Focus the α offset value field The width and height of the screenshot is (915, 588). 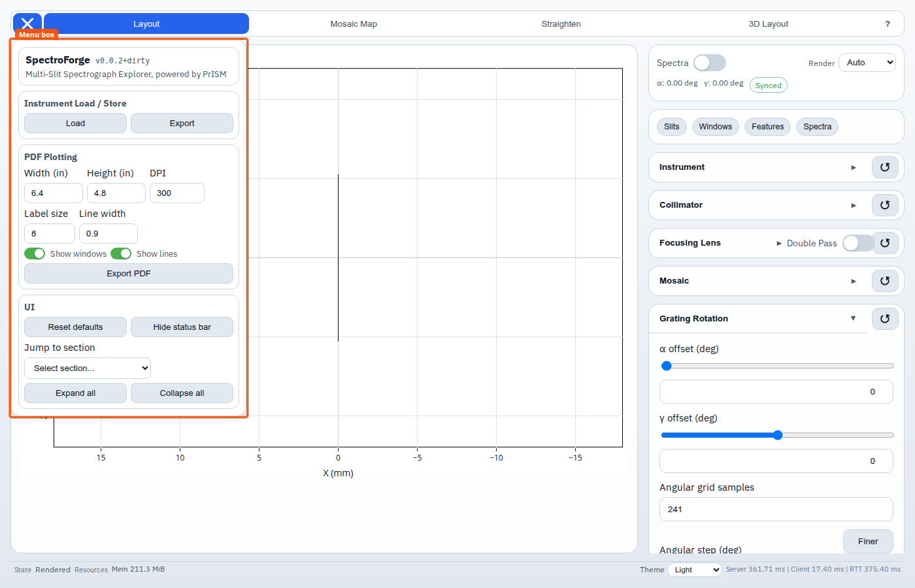pyautogui.click(x=776, y=392)
